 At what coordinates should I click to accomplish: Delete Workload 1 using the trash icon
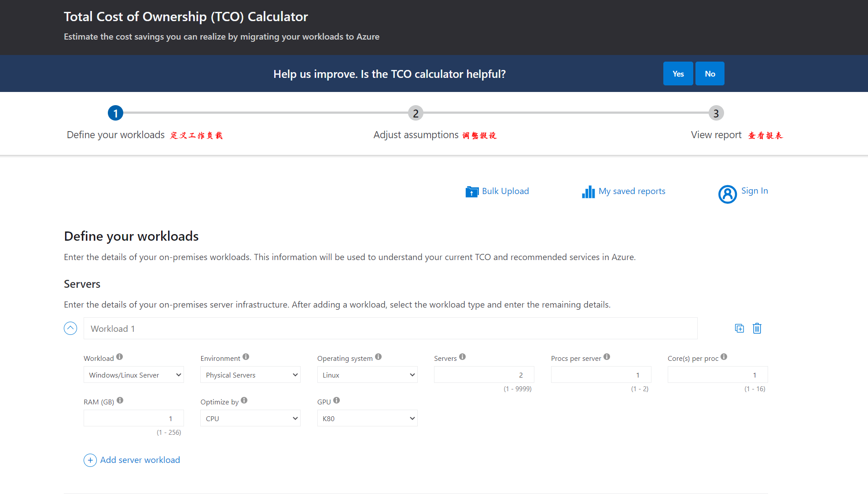[757, 328]
